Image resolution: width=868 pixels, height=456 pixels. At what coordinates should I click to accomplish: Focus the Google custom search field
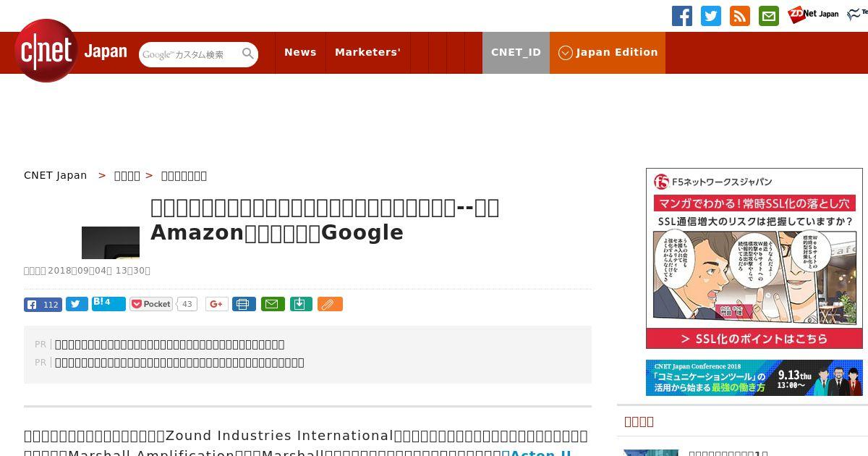(x=190, y=54)
